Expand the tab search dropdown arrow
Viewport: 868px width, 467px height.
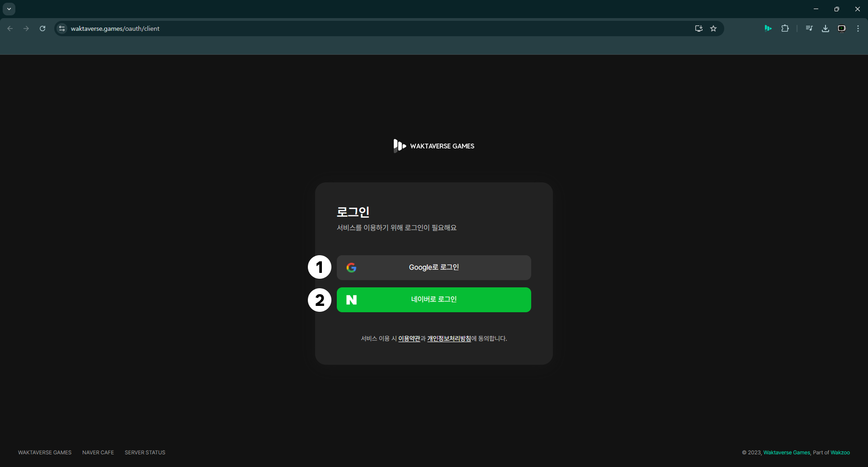(9, 9)
